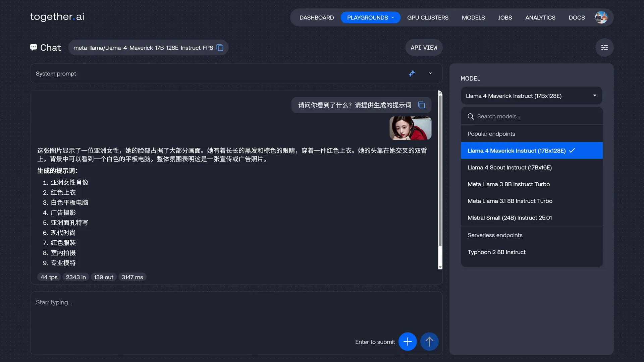Viewport: 644px width, 362px height.
Task: Click the search magnifier in model search box
Action: [x=471, y=116]
